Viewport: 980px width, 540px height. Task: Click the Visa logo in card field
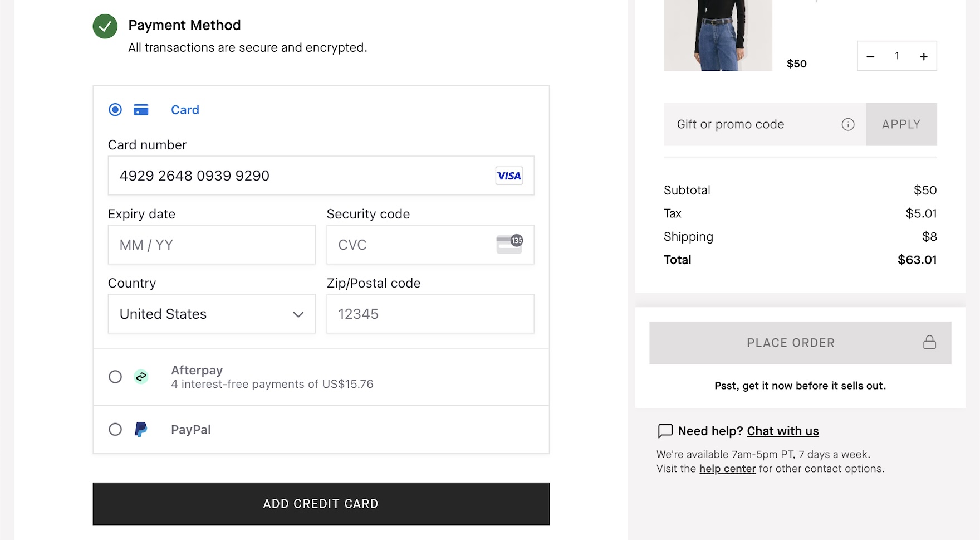[x=509, y=176]
